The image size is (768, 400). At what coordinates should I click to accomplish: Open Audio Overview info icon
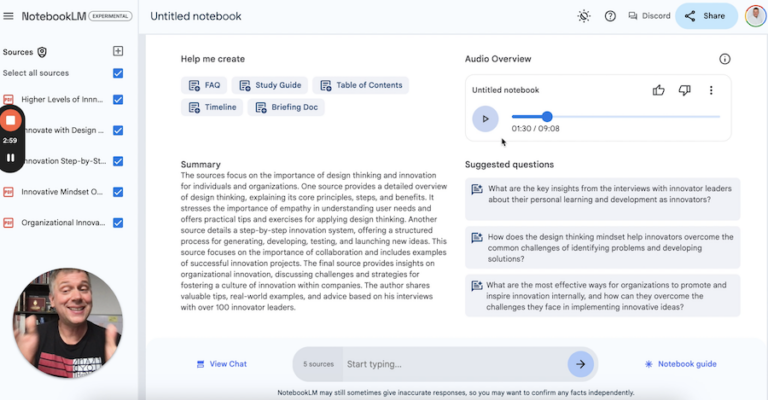point(724,59)
